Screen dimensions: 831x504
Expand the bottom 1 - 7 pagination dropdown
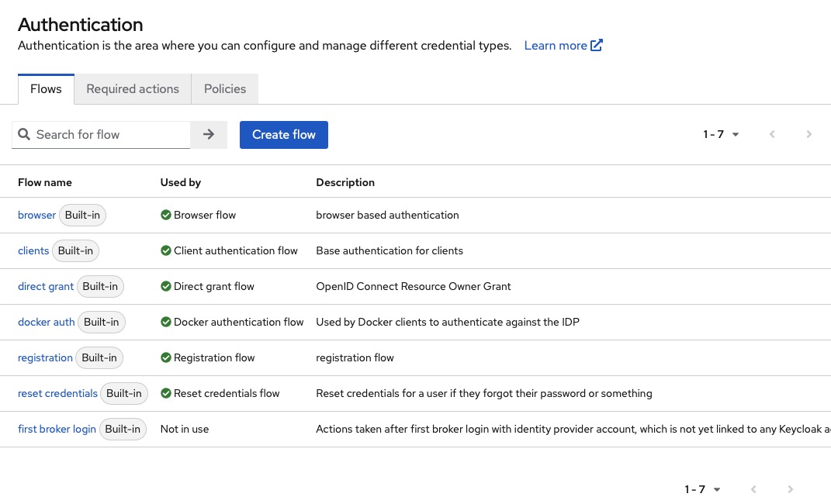702,489
